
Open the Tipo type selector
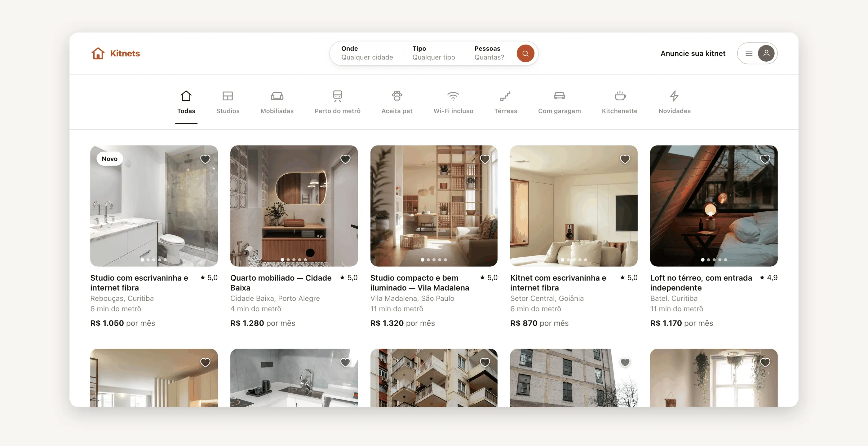pyautogui.click(x=433, y=53)
